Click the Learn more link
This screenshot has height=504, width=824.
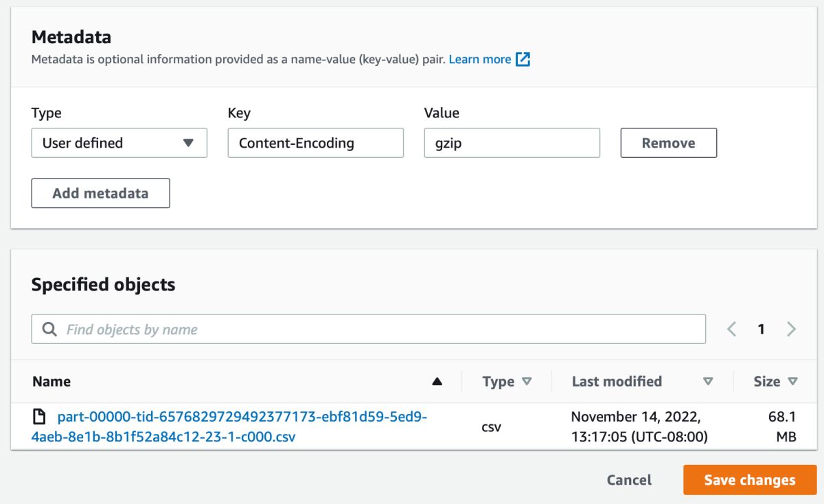pos(479,60)
